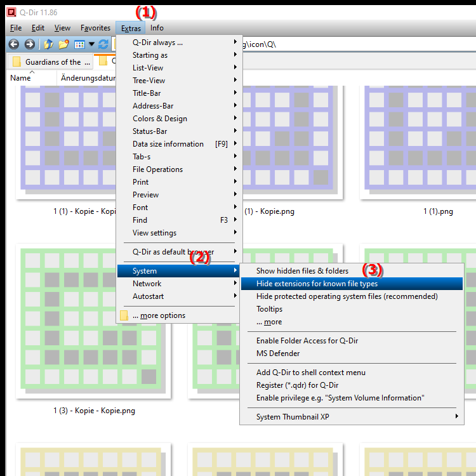The width and height of the screenshot is (476, 476).
Task: Choose Enable privilege System Volume Information
Action: point(352,398)
